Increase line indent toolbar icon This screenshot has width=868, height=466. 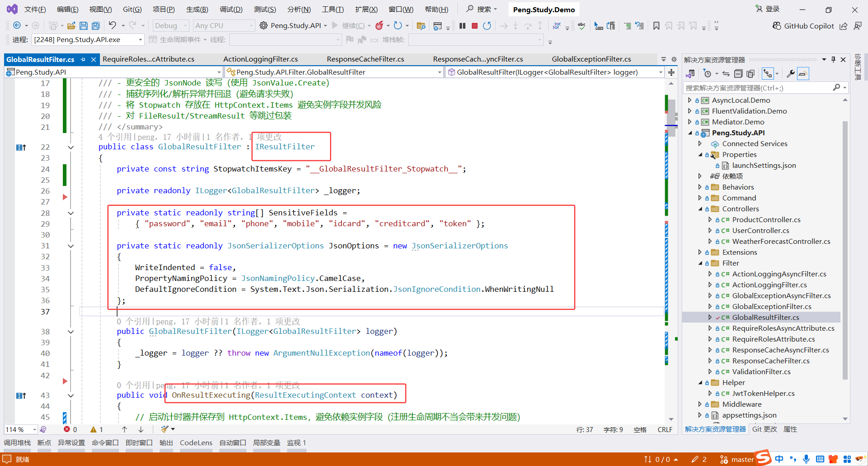pyautogui.click(x=627, y=26)
